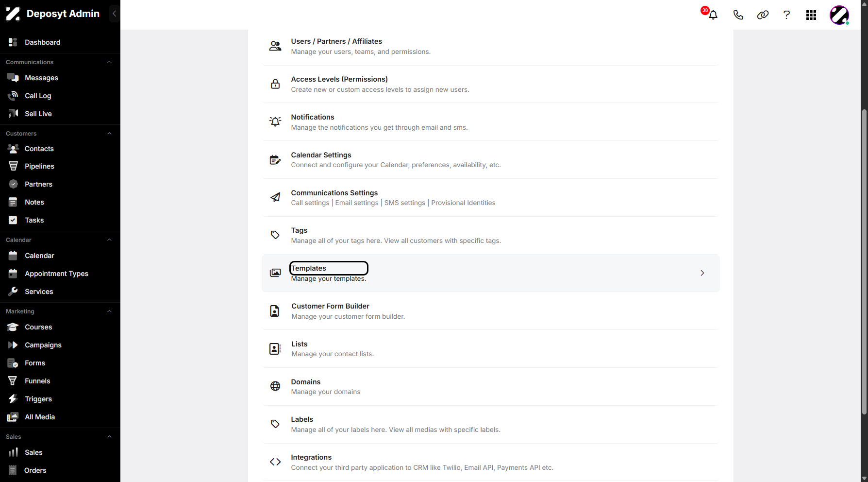Collapse the sidebar with the arrow button
Image resolution: width=868 pixels, height=482 pixels.
point(114,14)
